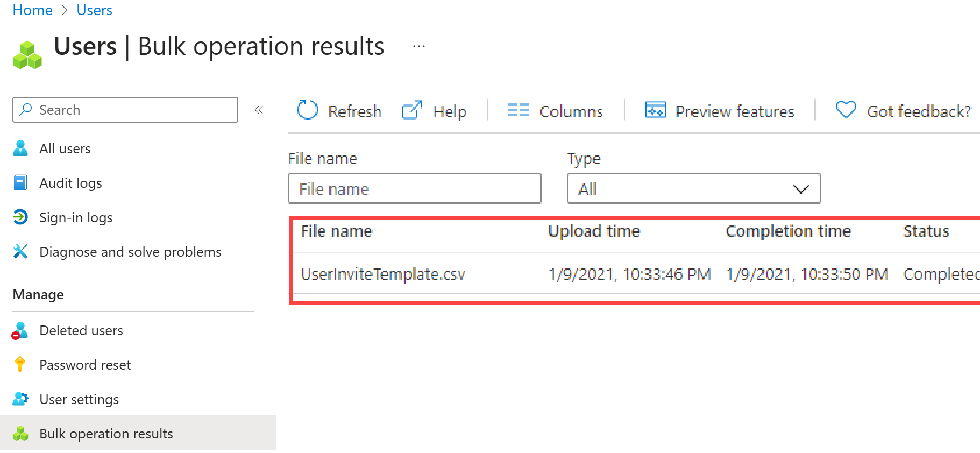
Task: Collapse the sidebar with double chevron
Action: (x=259, y=110)
